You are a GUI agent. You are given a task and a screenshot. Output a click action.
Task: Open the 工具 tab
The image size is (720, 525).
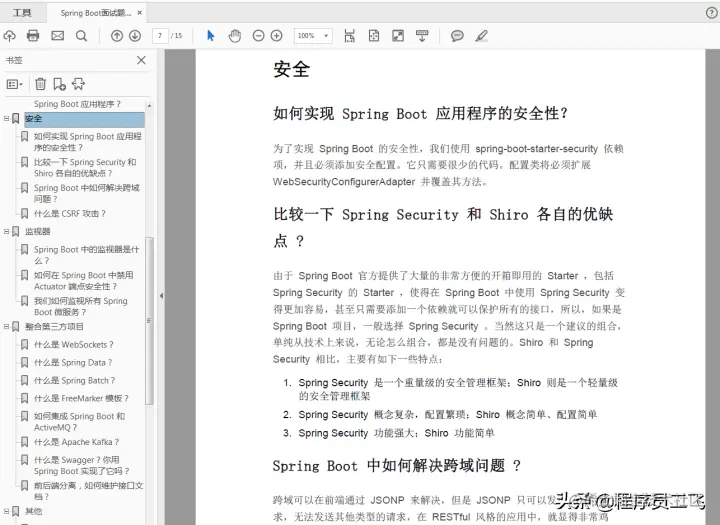pos(22,13)
